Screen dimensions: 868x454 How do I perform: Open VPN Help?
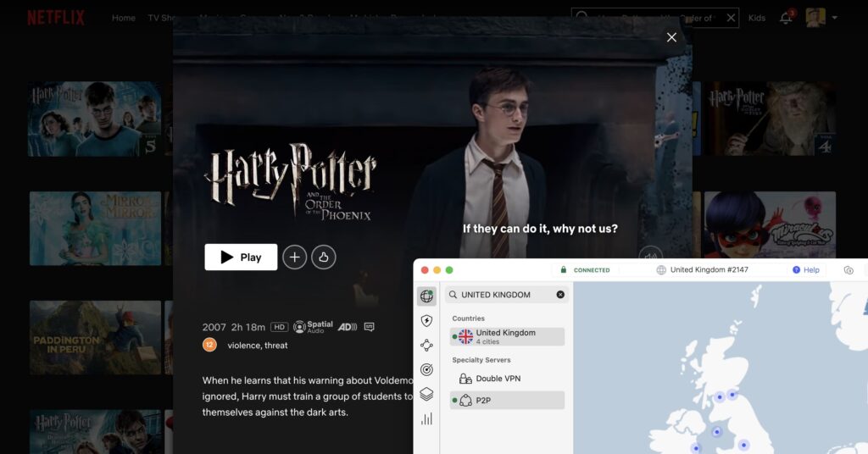[806, 270]
